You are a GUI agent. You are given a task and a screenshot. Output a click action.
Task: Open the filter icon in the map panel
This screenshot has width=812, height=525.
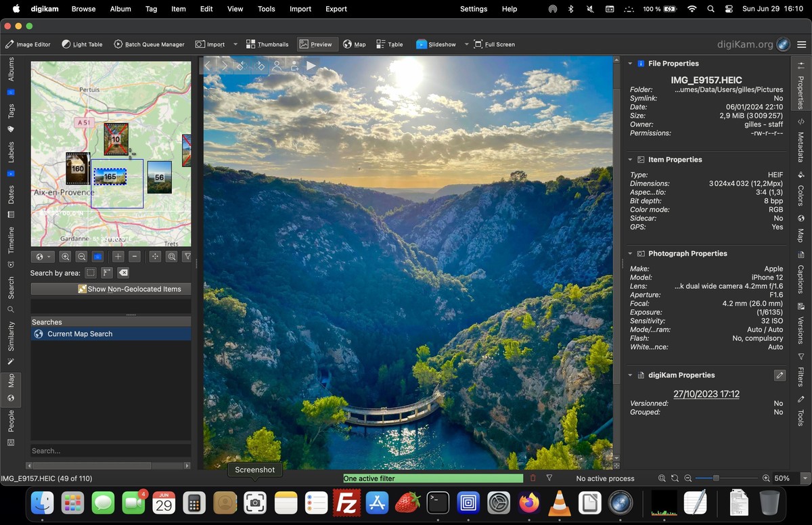tap(187, 256)
